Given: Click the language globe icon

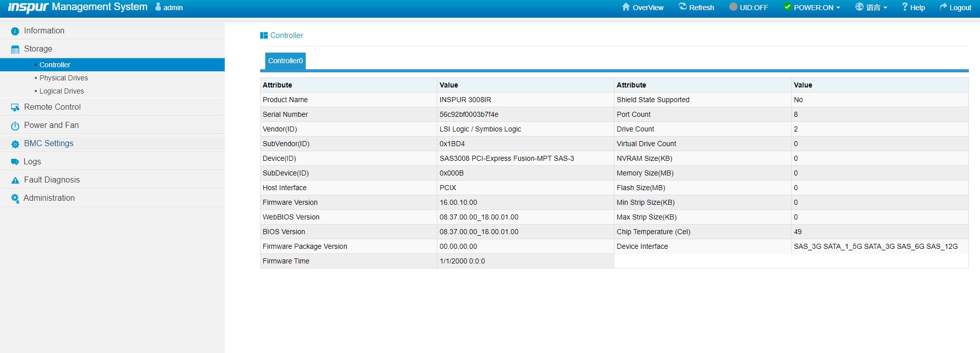Looking at the screenshot, I should pos(860,7).
